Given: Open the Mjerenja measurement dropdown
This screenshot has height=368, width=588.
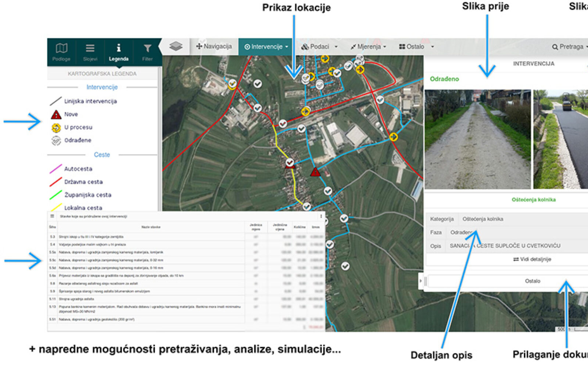Looking at the screenshot, I should 368,47.
